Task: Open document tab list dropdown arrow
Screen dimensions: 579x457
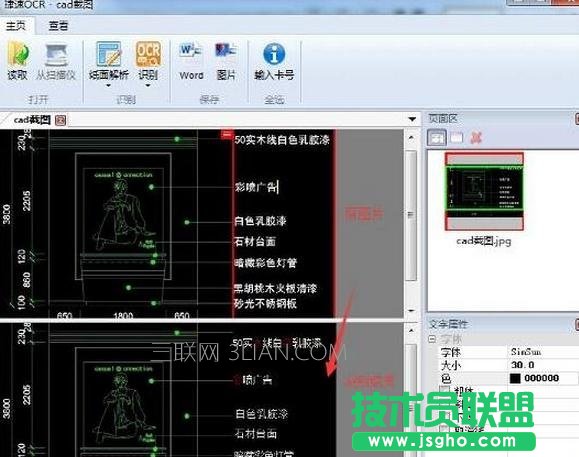Action: [412, 119]
